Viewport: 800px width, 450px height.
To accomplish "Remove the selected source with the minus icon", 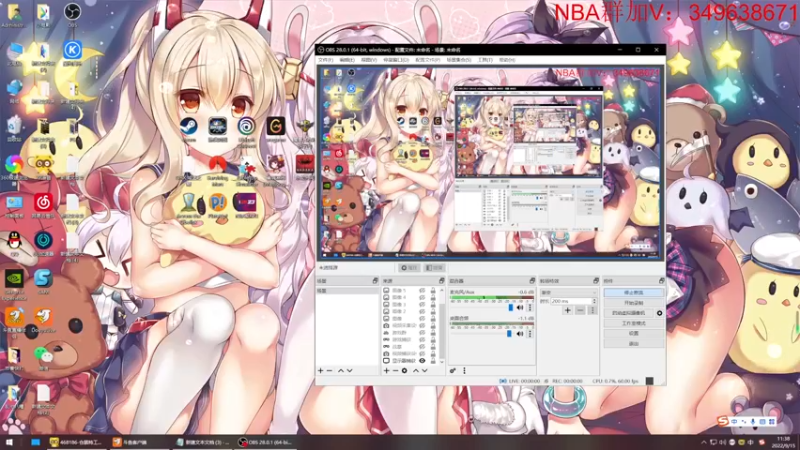I will (395, 370).
